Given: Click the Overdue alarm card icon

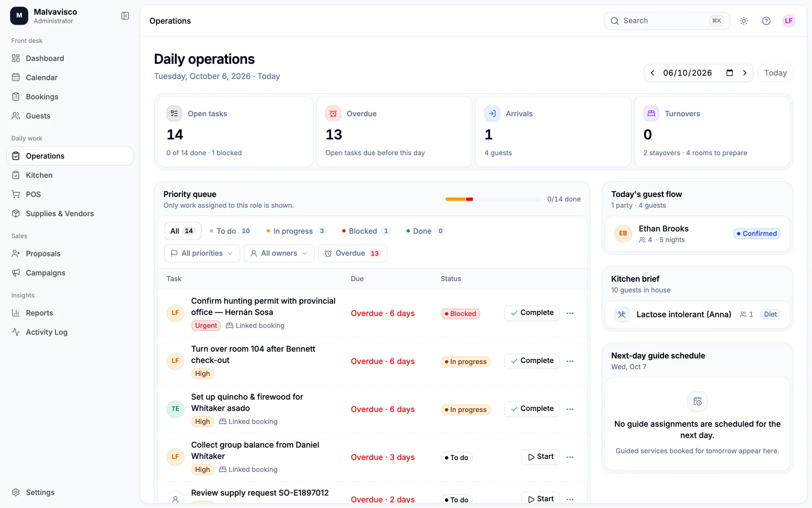Looking at the screenshot, I should 333,114.
